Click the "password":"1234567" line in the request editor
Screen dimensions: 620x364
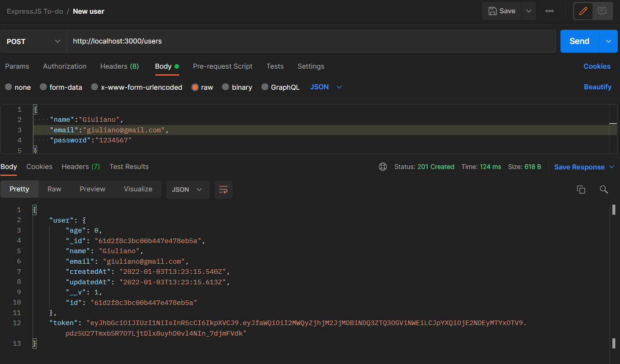point(91,140)
